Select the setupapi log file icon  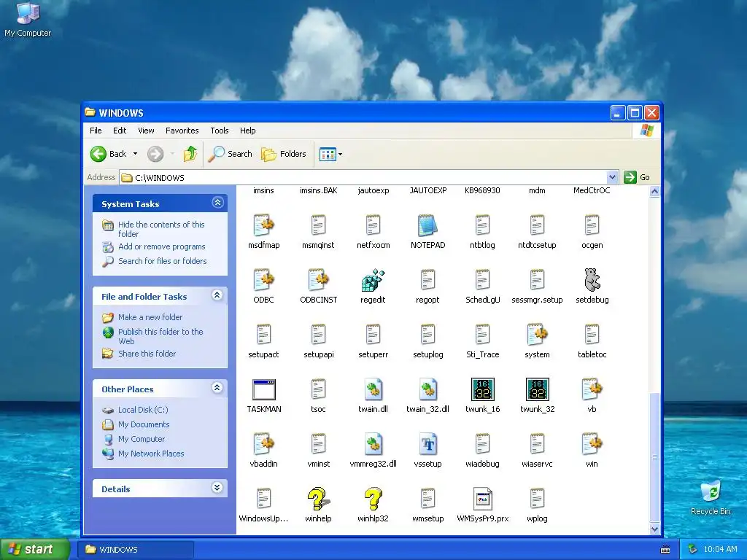coord(318,335)
